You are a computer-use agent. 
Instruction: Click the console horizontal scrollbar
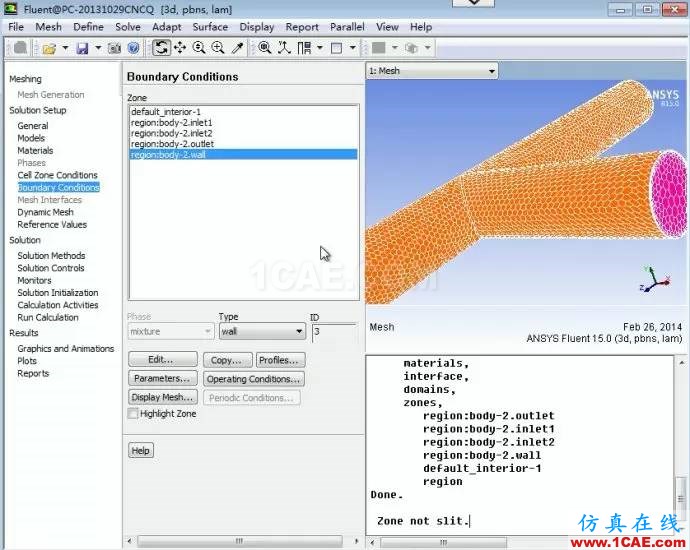[444, 543]
